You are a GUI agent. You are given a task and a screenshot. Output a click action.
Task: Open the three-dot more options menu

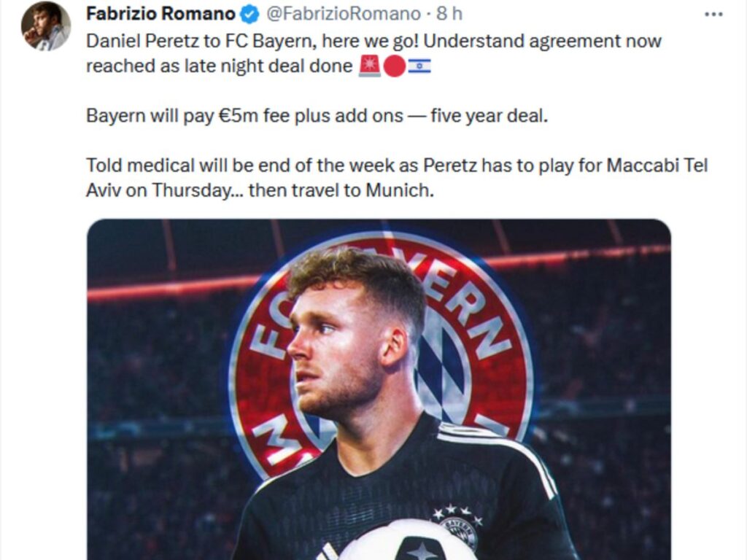[713, 15]
